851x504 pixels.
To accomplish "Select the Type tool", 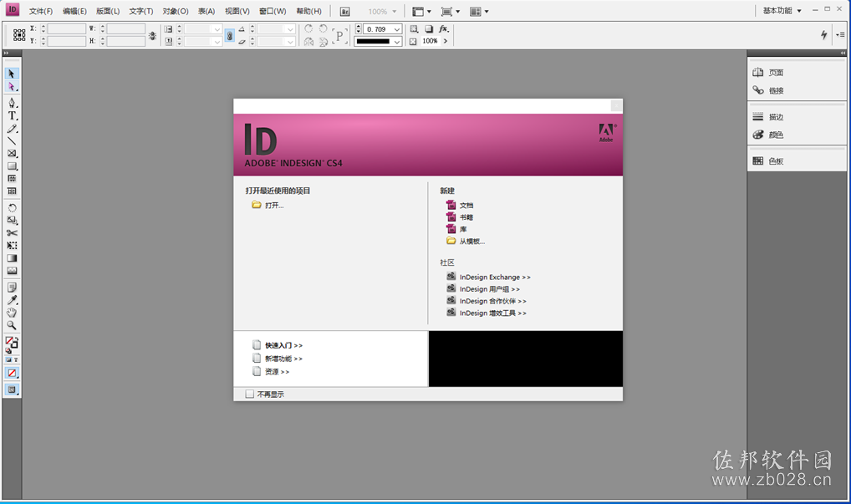I will [x=12, y=115].
